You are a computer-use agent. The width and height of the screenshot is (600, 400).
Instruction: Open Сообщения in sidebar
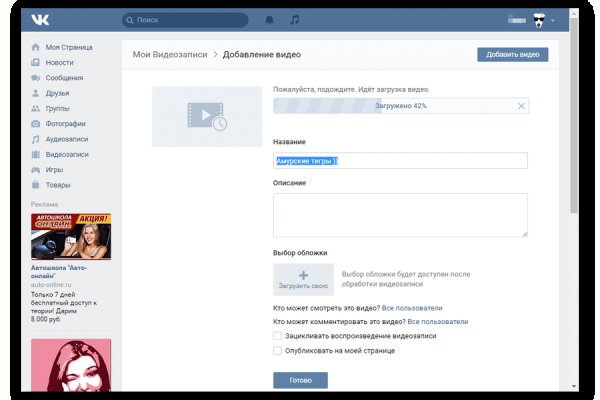[64, 77]
